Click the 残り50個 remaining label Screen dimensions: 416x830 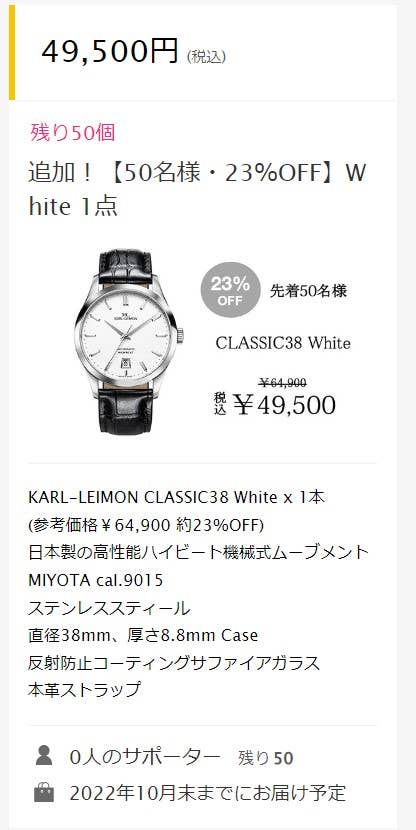[x=73, y=132]
